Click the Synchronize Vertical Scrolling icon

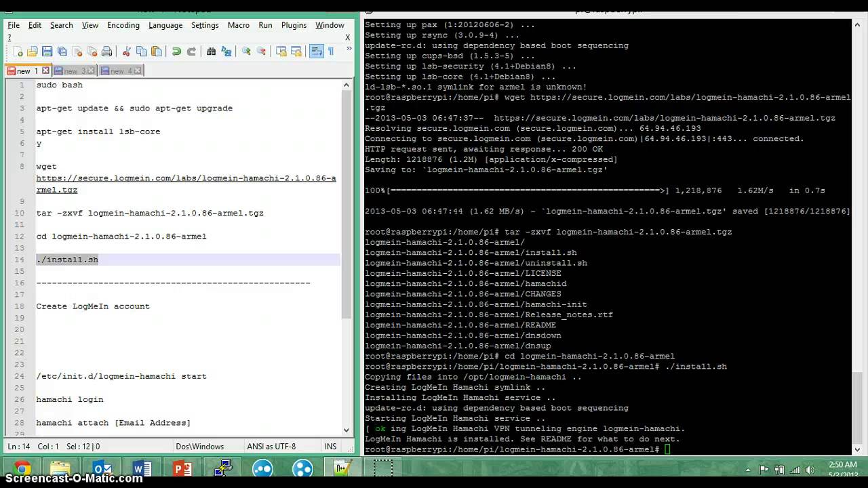[x=281, y=52]
